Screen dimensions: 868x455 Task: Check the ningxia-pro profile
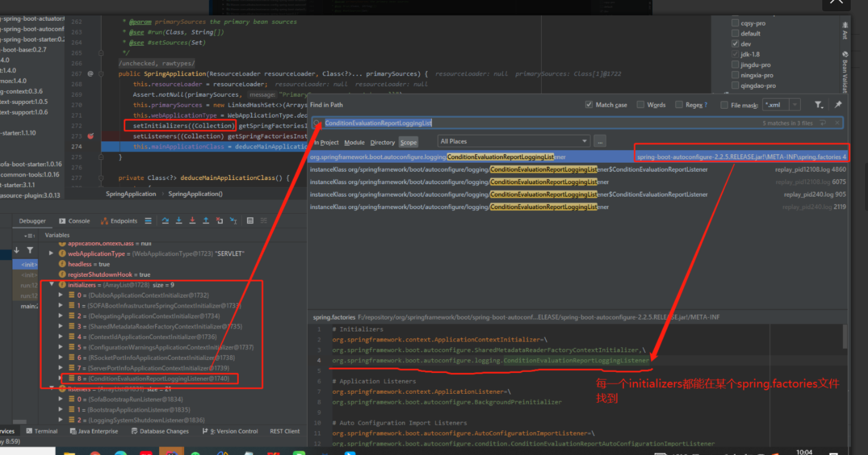point(736,75)
